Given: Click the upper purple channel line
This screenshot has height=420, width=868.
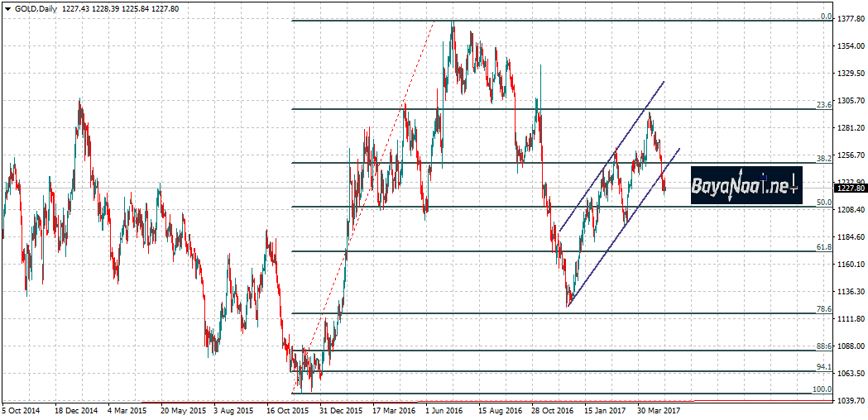Looking at the screenshot, I should pyautogui.click(x=612, y=156).
